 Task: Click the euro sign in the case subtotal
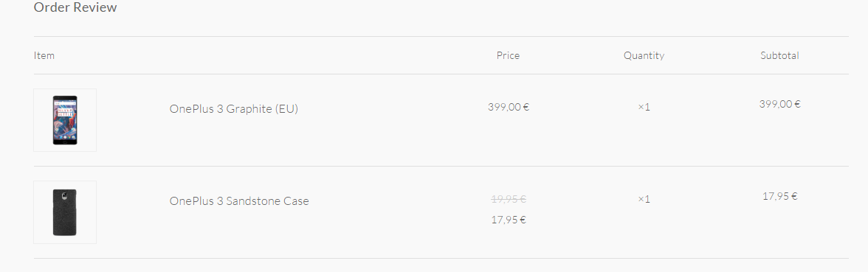pyautogui.click(x=794, y=197)
